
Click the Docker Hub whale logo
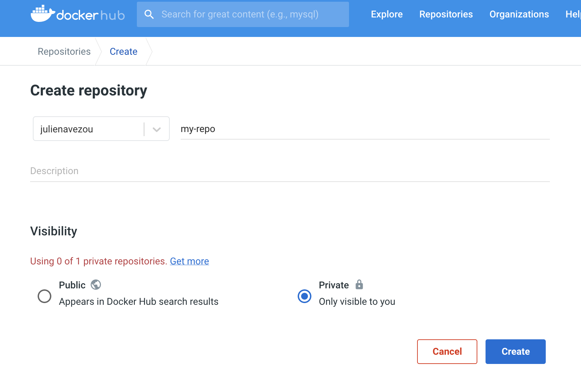tap(43, 14)
